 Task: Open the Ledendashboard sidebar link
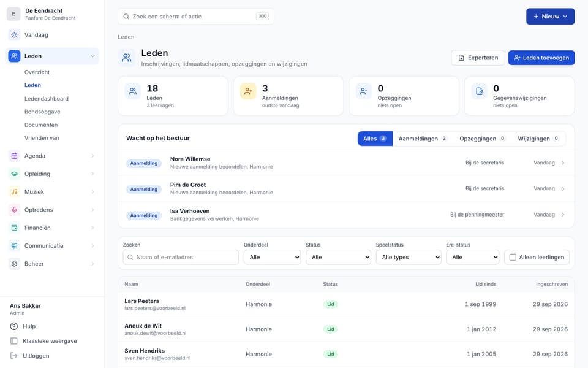[x=47, y=99]
